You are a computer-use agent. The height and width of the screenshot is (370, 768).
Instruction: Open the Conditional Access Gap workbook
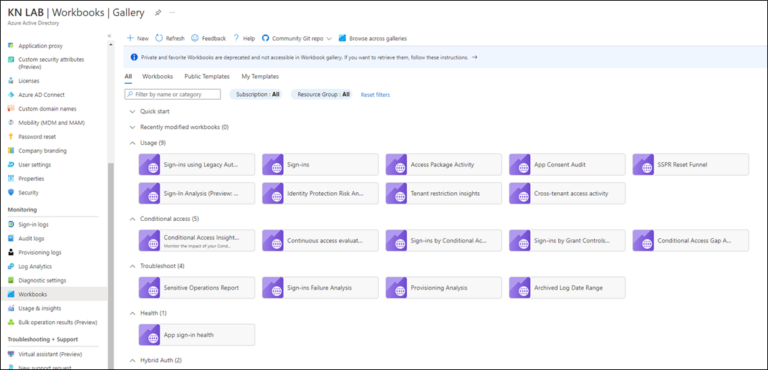coord(691,240)
